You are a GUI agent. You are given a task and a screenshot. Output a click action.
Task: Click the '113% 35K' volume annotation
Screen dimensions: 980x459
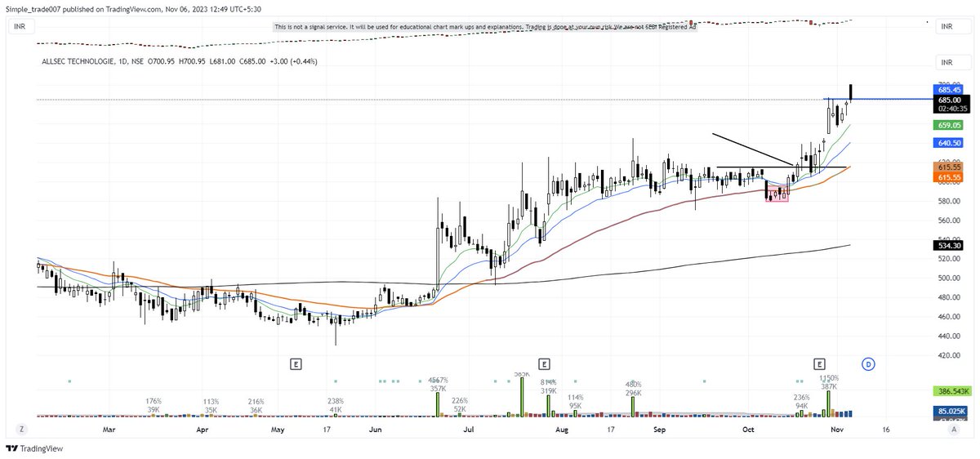click(x=212, y=405)
